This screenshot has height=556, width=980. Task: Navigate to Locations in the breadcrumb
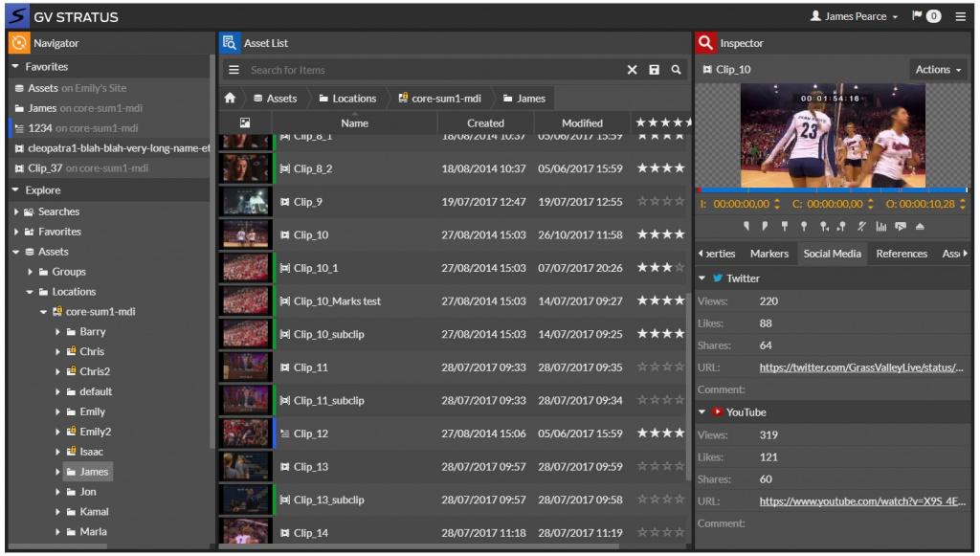[x=347, y=98]
